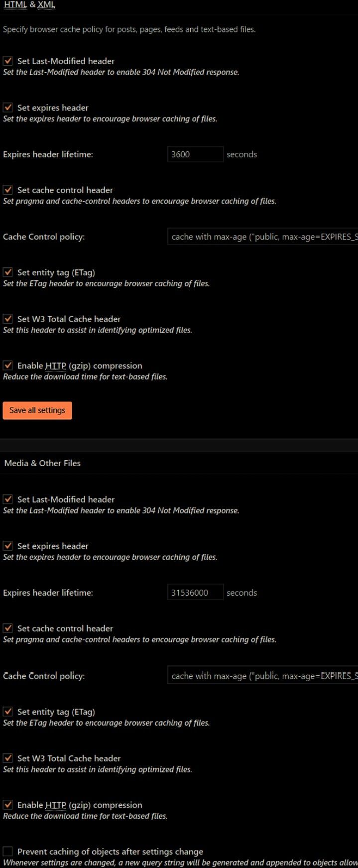Click the Save all settings button
The width and height of the screenshot is (358, 868).
(37, 410)
